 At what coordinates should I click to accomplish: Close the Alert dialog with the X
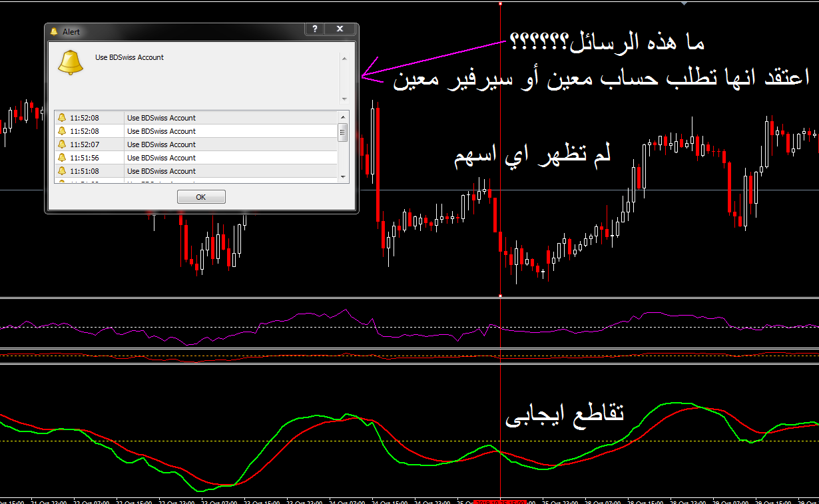(x=340, y=29)
